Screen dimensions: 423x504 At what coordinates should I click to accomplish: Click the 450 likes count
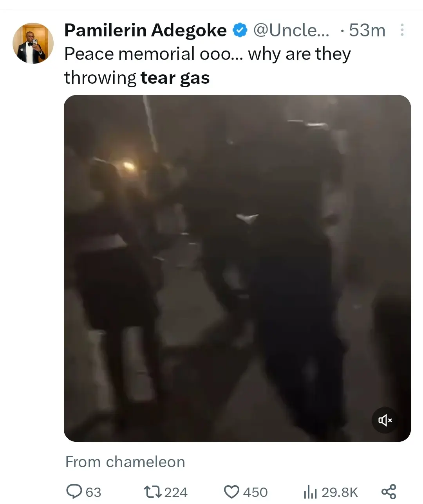pos(255,492)
